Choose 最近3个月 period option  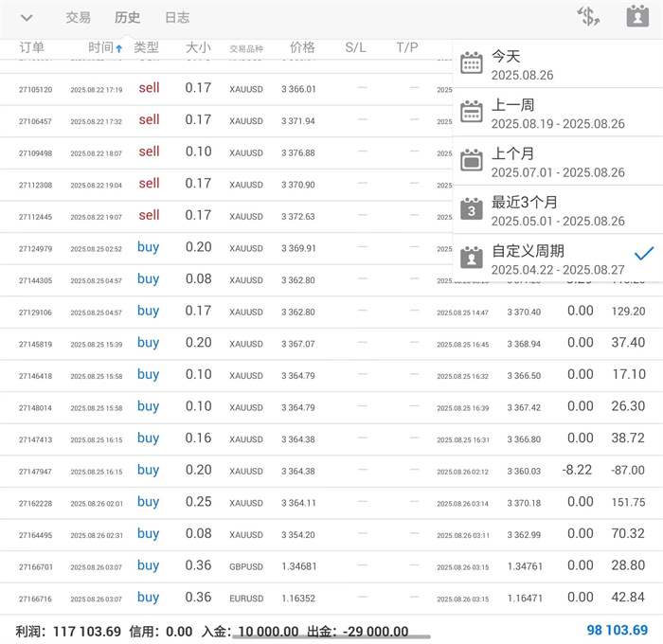[x=557, y=210]
